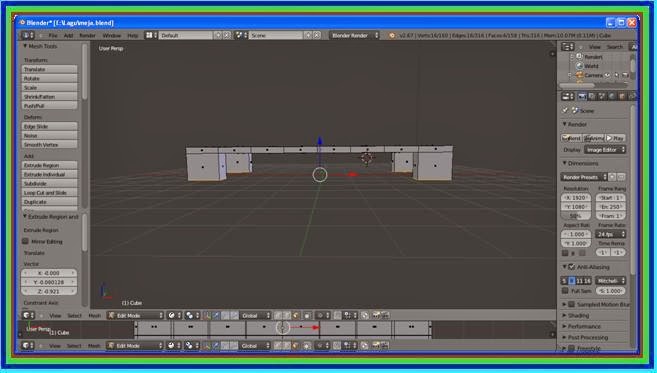Click Camera renderable icon in Outliner

pos(625,75)
